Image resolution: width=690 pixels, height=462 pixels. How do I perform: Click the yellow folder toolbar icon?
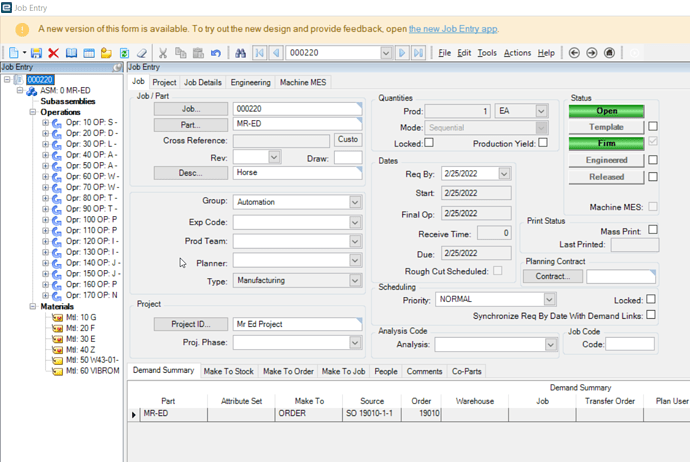click(106, 53)
